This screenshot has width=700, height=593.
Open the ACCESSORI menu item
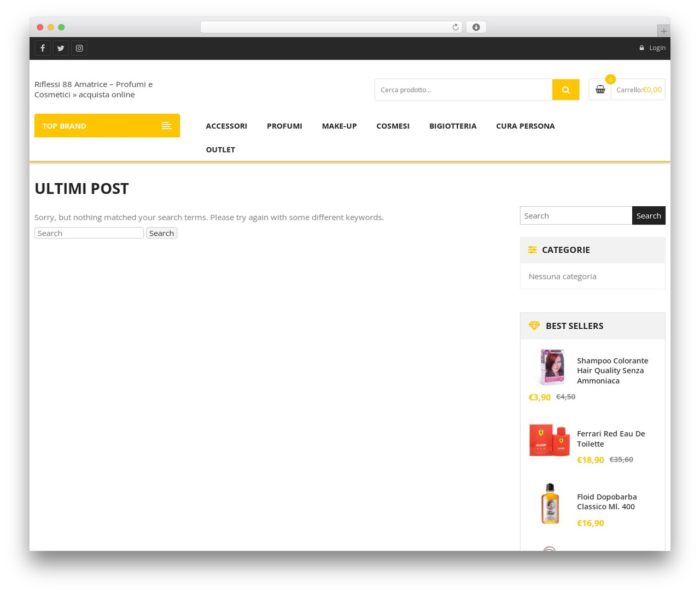(226, 126)
